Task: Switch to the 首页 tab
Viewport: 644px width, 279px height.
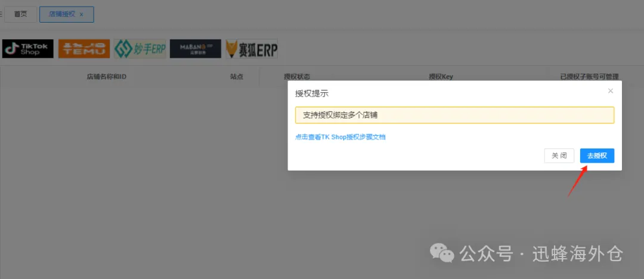Action: click(20, 14)
